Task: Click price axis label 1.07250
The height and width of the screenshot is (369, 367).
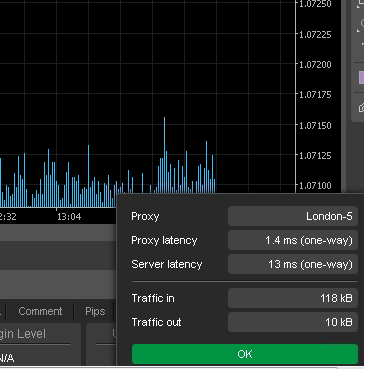Action: 315,4
